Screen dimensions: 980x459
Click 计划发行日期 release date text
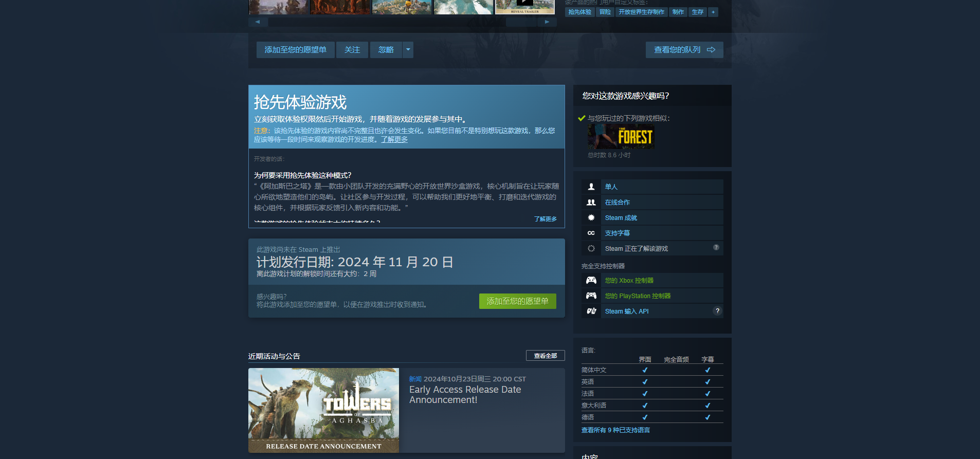355,262
